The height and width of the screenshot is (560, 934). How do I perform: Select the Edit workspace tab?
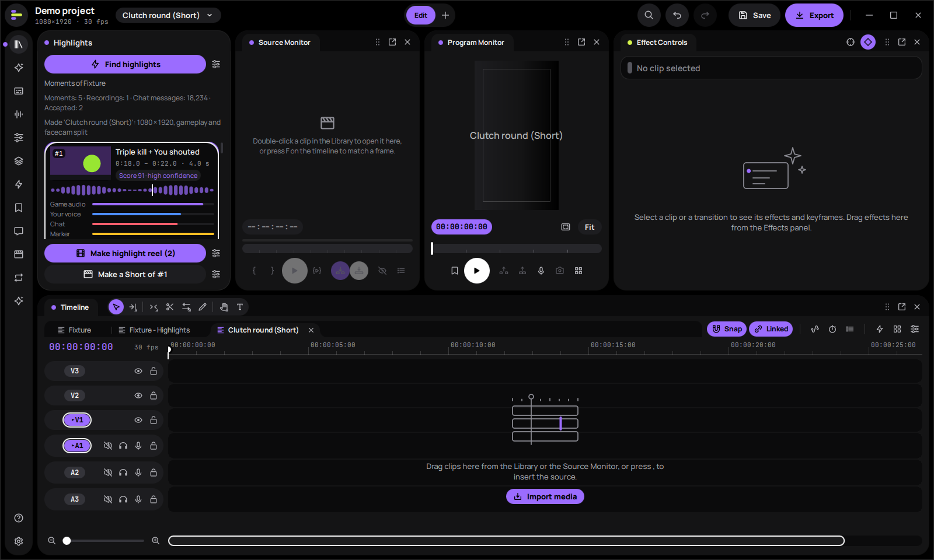(421, 15)
